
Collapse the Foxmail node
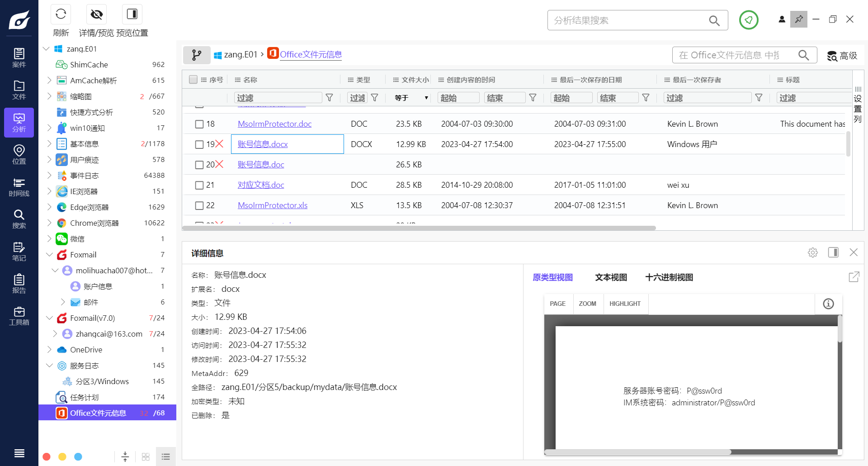click(49, 254)
